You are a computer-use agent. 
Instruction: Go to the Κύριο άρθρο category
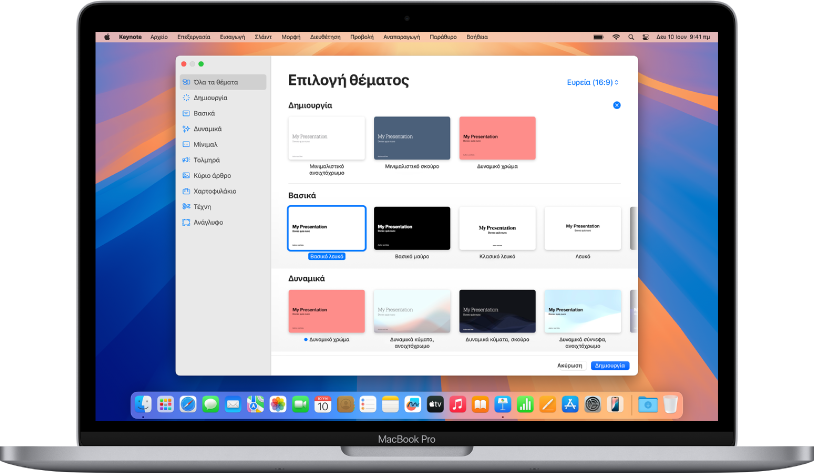pyautogui.click(x=223, y=175)
